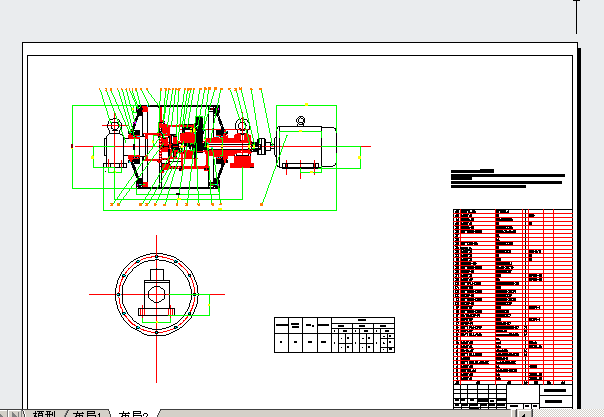
Task: Select the technical notes text block
Action: point(508,179)
